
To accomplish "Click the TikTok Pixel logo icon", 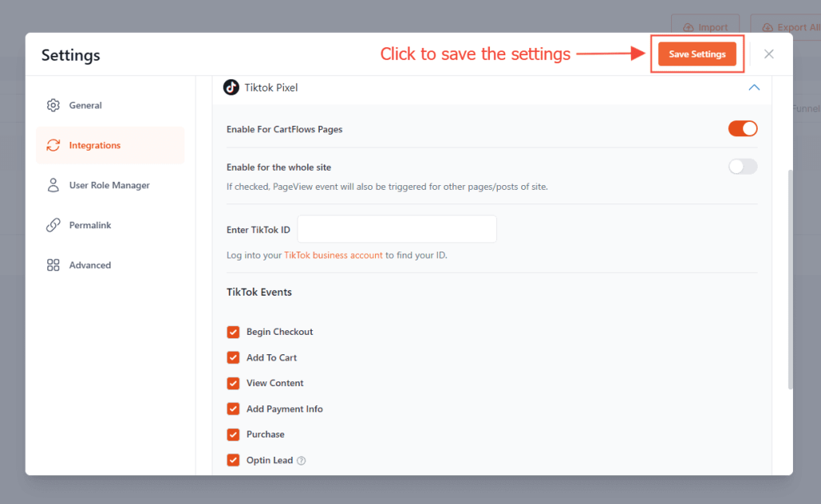I will pyautogui.click(x=231, y=87).
